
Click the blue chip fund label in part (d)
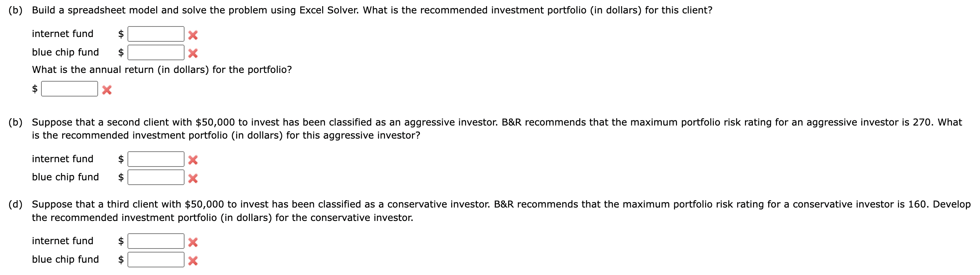tap(65, 260)
